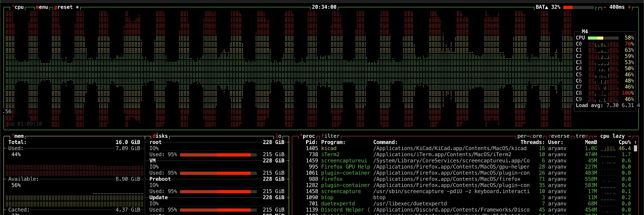This screenshot has height=215, width=644.
Task: Toggle disk io mode
Action: (x=279, y=136)
